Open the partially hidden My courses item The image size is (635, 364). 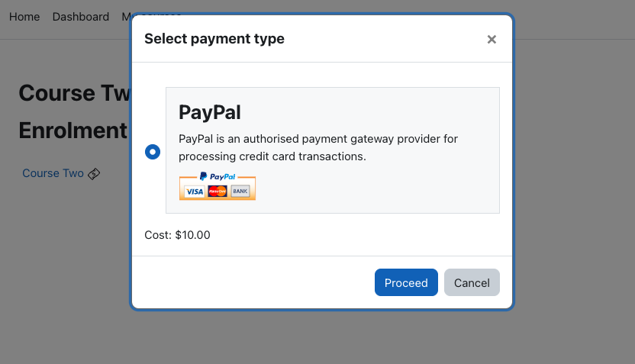[x=125, y=17]
